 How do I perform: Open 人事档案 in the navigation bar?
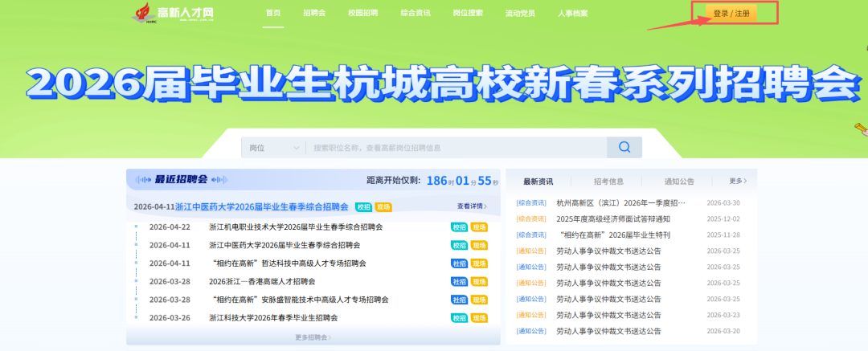573,14
